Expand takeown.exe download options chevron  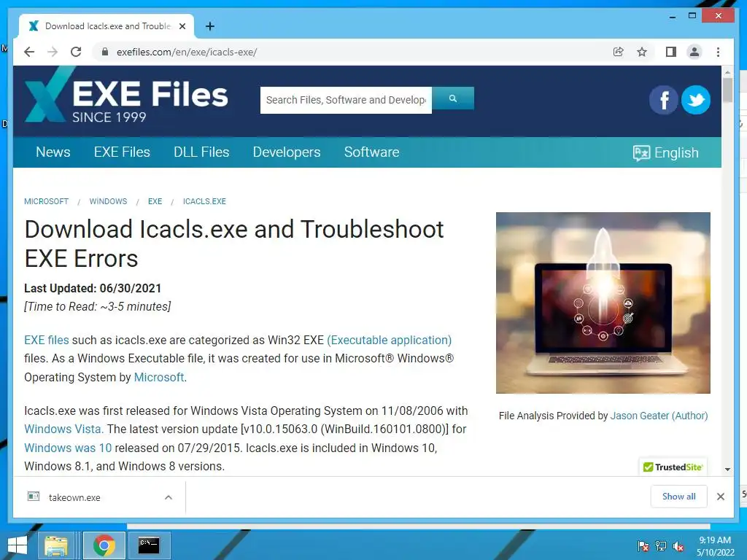pyautogui.click(x=169, y=497)
